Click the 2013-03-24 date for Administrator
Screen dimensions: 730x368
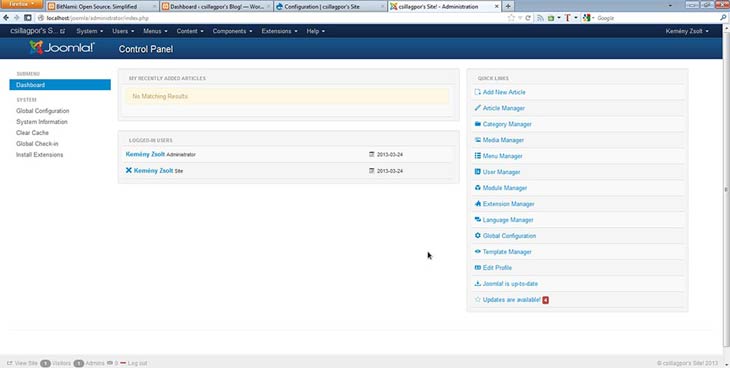(x=390, y=154)
